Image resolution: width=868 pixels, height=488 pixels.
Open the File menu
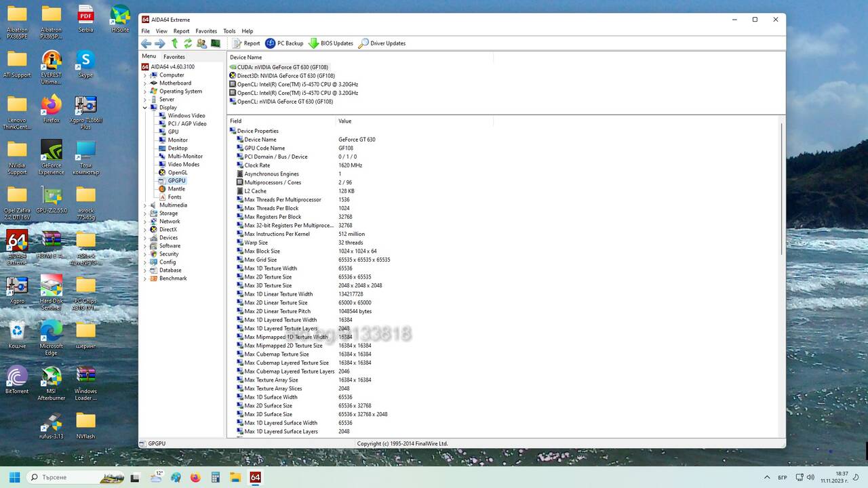click(146, 31)
